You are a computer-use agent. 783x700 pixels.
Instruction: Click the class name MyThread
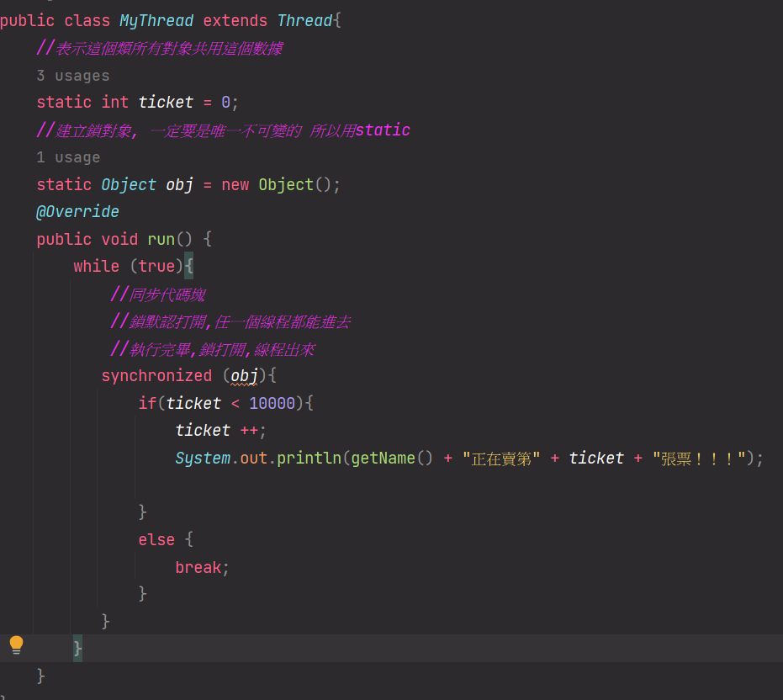(x=156, y=20)
